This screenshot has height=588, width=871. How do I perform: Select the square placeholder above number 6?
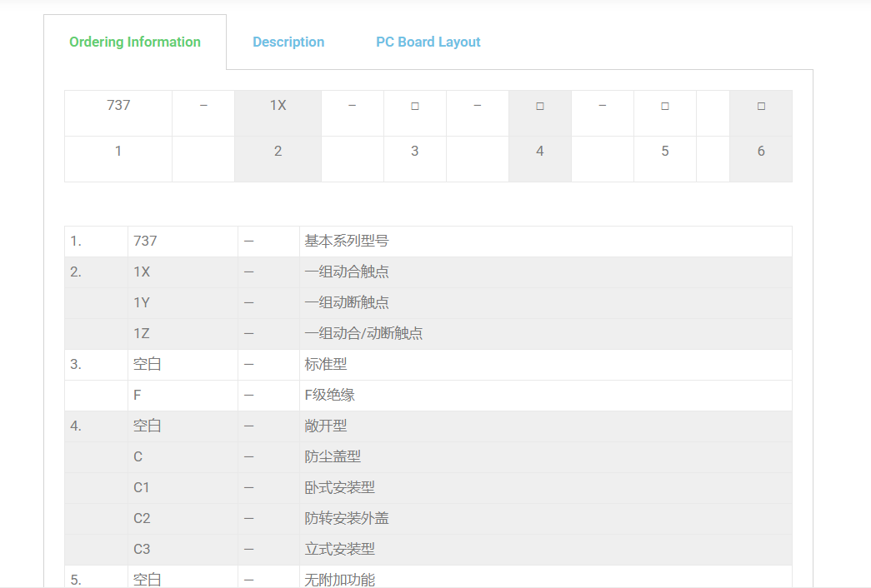point(761,107)
